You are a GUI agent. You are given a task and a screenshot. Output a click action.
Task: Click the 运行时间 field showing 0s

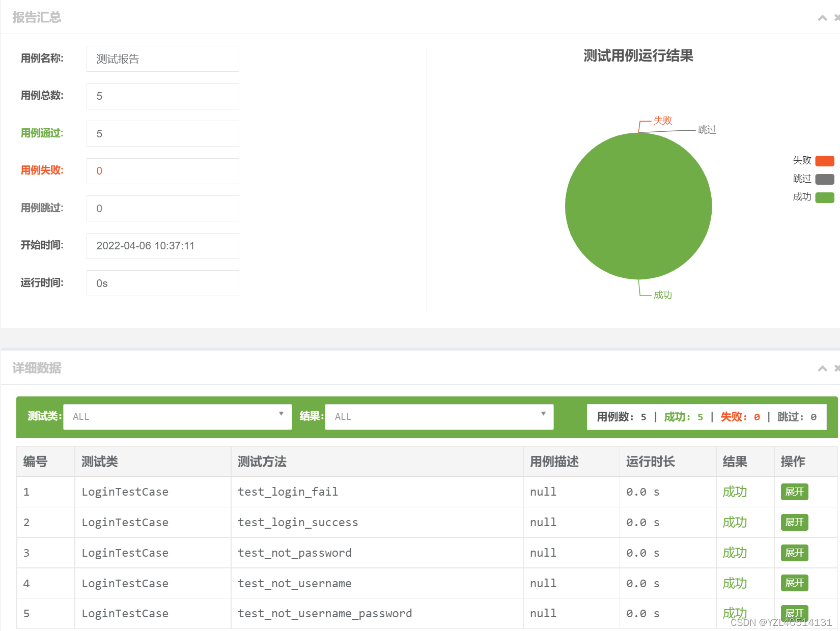coord(163,283)
